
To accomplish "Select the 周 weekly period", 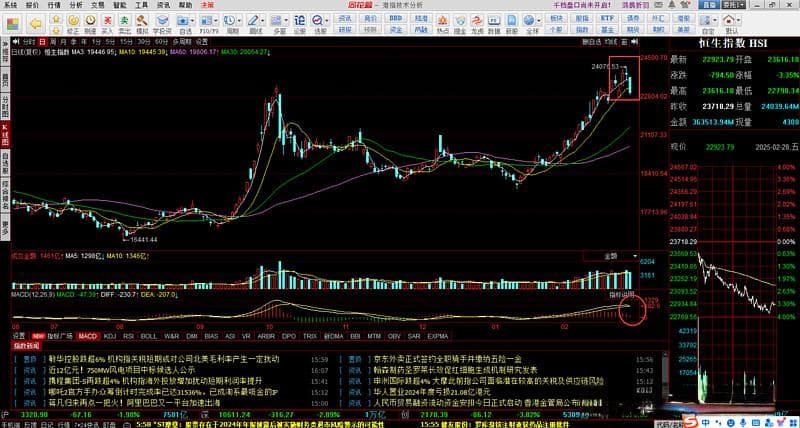I will tap(53, 41).
